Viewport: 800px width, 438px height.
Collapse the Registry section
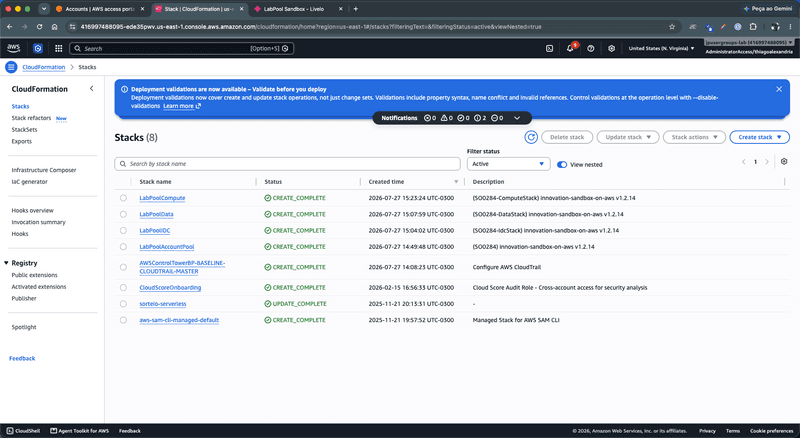point(6,263)
